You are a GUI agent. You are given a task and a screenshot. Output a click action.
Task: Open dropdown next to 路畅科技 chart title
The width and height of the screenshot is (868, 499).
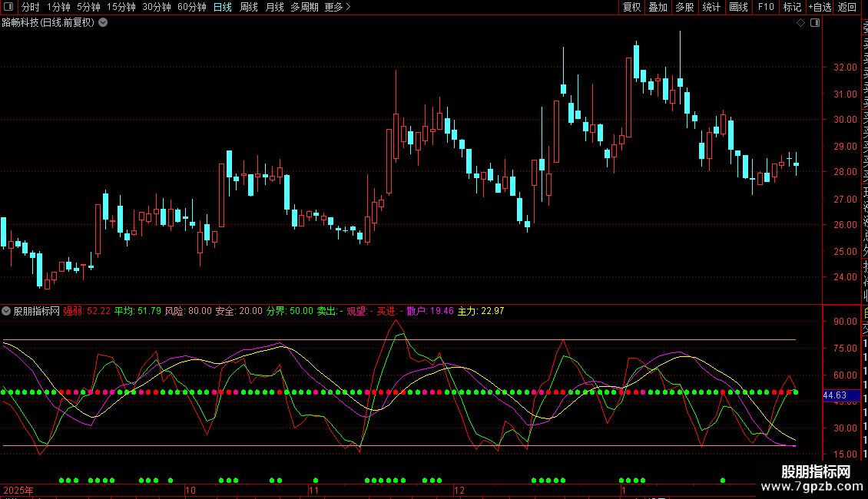[x=104, y=23]
